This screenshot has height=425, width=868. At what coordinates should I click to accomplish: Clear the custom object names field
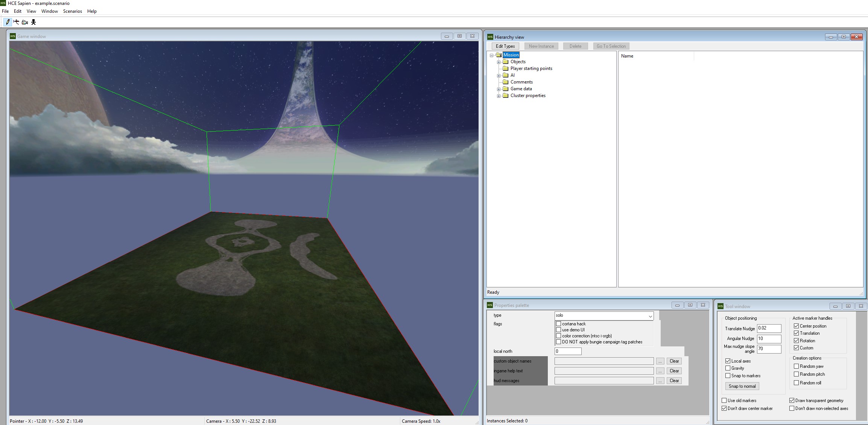674,361
